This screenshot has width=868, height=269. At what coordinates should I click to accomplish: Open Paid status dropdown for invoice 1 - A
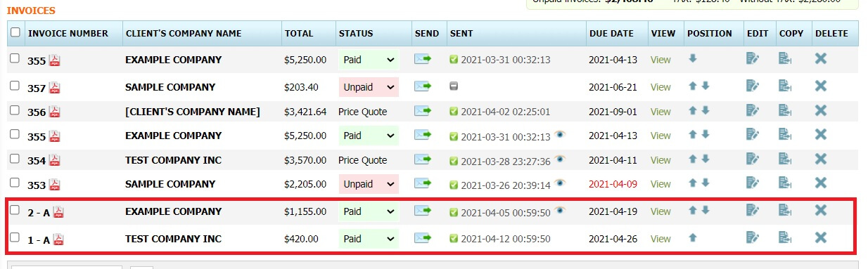click(369, 239)
